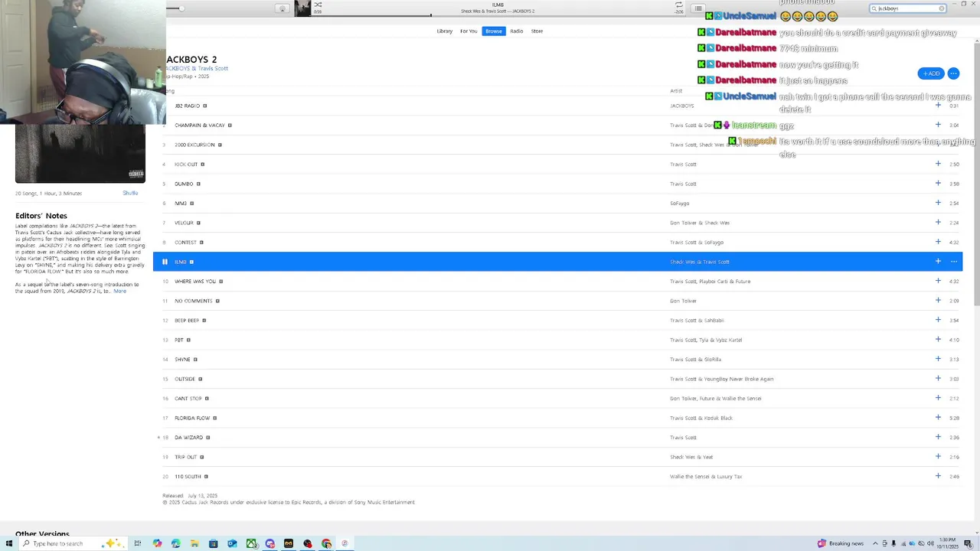Open the Up Next list icon
This screenshot has height=551, width=980.
click(x=697, y=8)
